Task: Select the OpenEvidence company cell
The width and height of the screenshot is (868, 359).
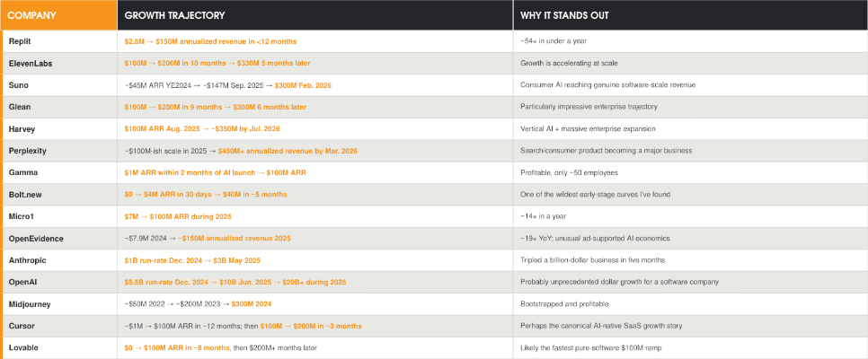Action: click(58, 239)
